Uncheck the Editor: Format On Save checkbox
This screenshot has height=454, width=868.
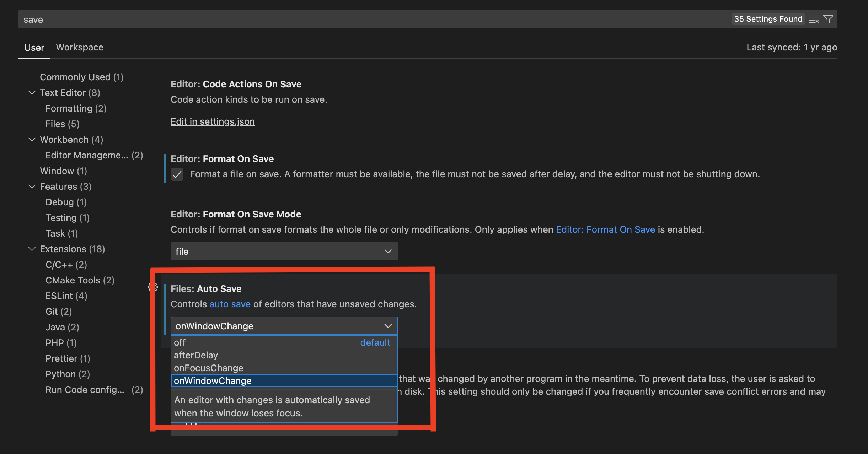177,174
